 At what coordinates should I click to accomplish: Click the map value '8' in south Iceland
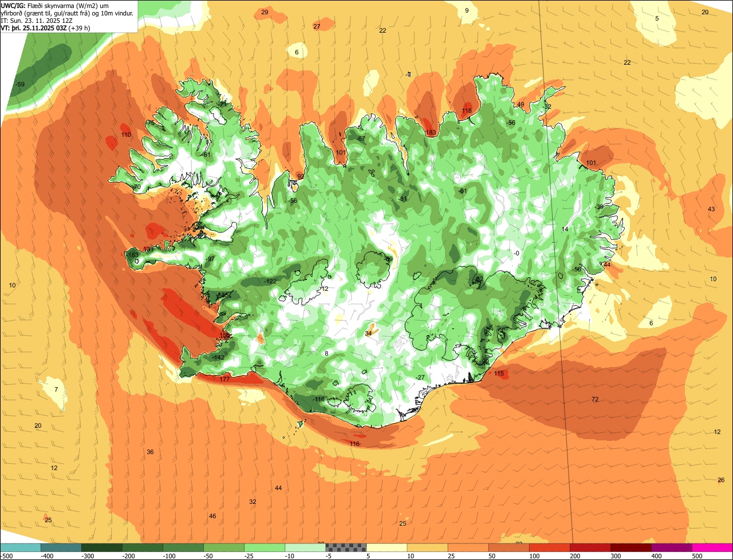point(326,354)
